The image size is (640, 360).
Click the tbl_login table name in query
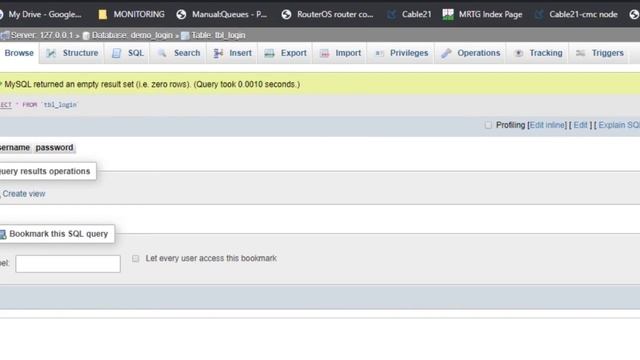(60, 105)
